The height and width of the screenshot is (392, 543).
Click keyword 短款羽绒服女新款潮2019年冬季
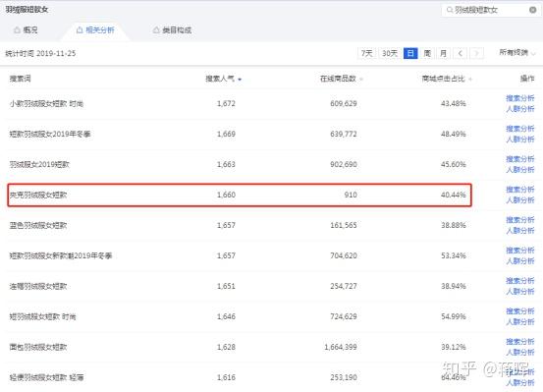pyautogui.click(x=61, y=256)
